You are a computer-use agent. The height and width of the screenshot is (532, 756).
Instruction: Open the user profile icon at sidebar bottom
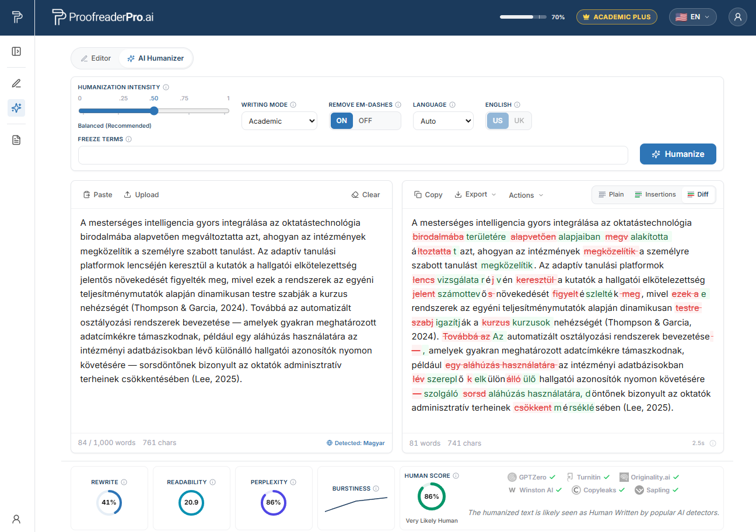coord(16,519)
